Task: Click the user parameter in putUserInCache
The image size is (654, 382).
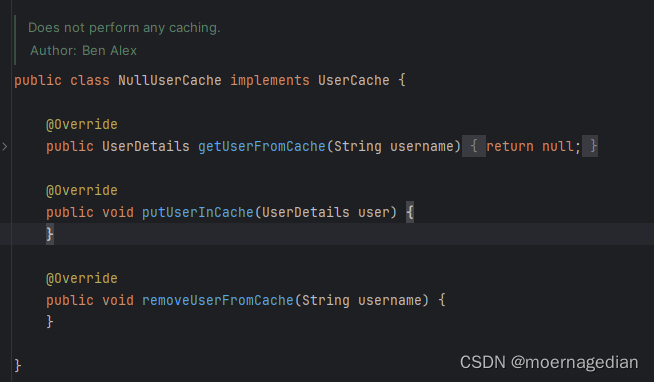Action: [x=373, y=212]
